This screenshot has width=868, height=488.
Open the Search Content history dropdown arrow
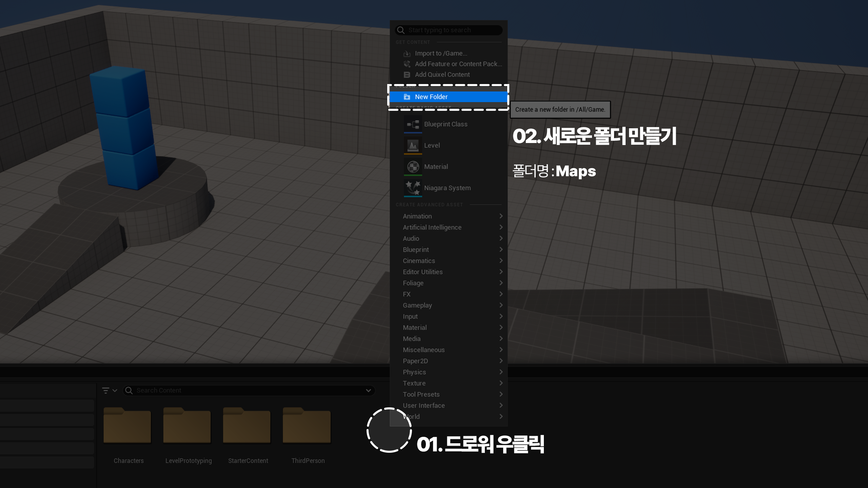(368, 390)
